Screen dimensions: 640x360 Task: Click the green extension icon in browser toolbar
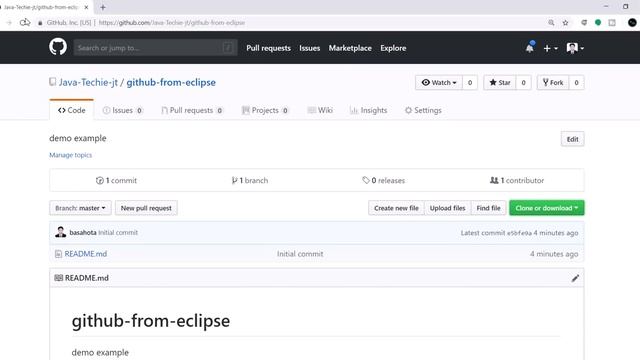[598, 23]
